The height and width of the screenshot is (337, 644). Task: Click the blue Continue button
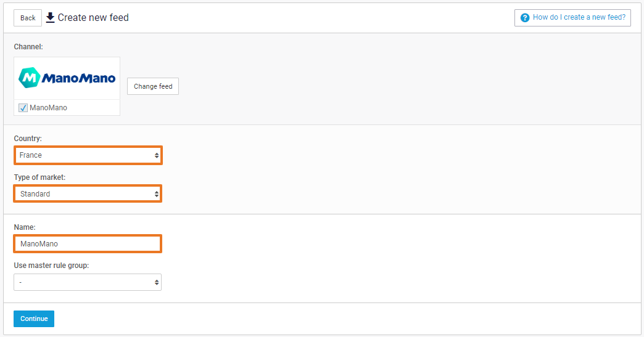pos(34,319)
